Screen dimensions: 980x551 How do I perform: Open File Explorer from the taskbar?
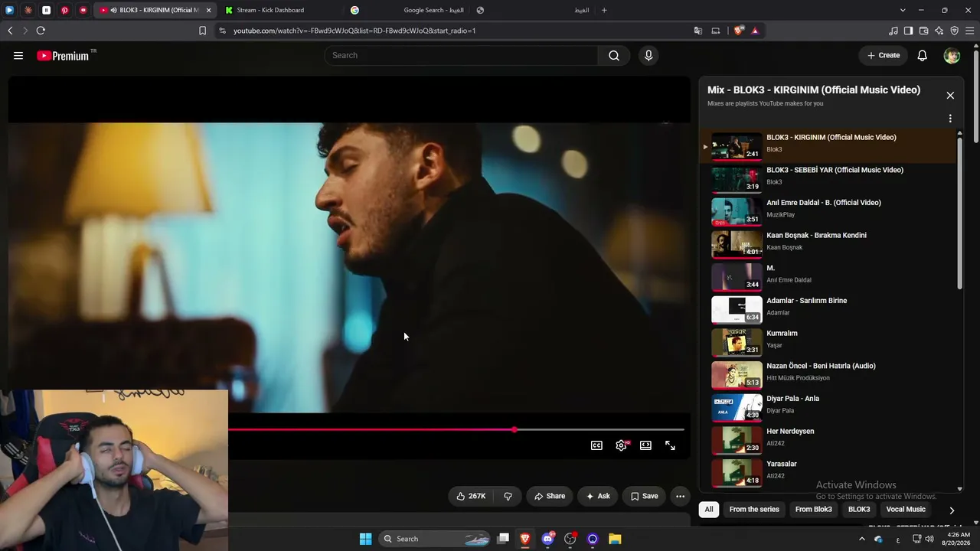coord(615,539)
